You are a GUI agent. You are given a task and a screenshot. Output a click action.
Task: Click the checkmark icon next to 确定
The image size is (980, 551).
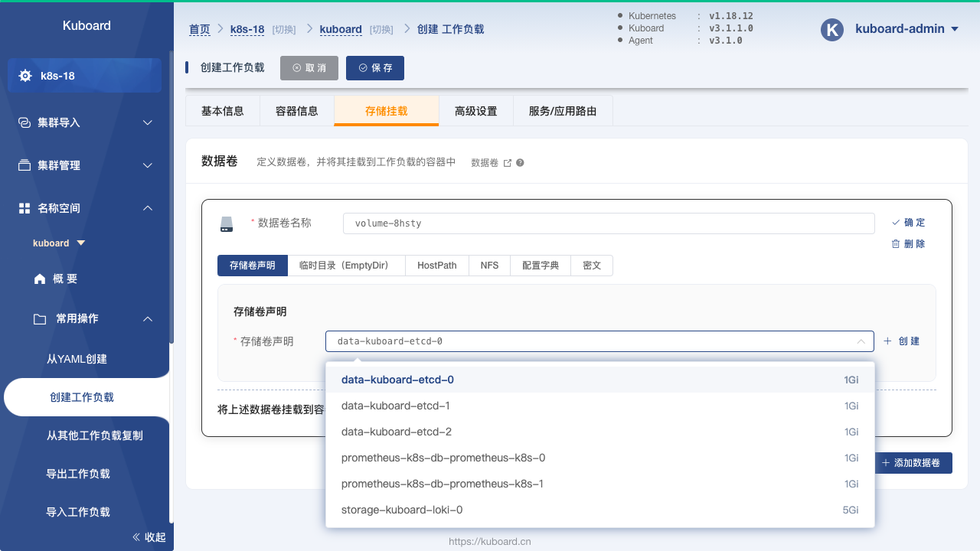(x=896, y=223)
